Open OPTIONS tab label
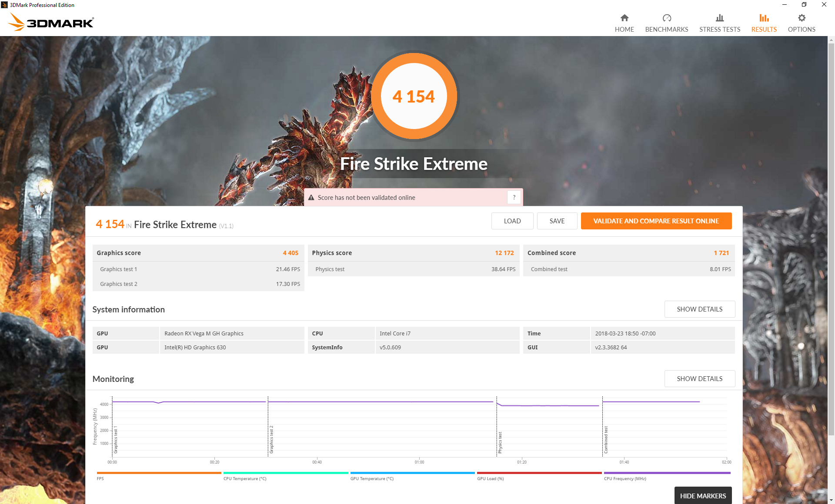835x504 pixels. coord(802,30)
